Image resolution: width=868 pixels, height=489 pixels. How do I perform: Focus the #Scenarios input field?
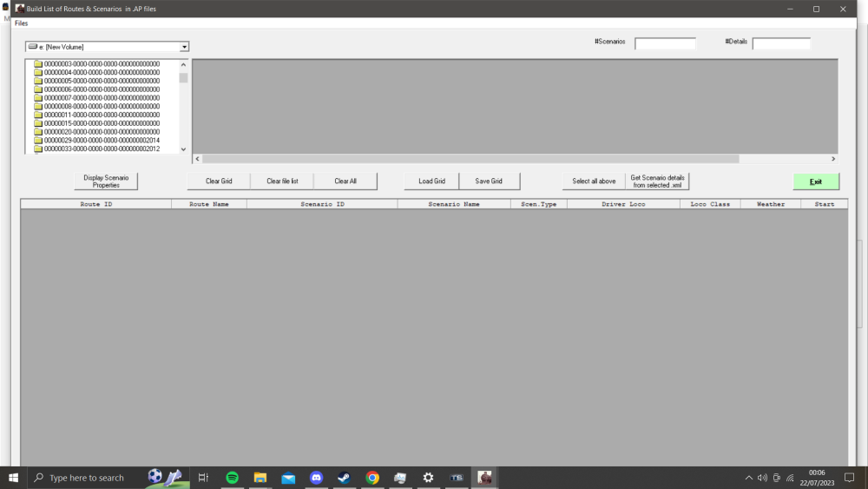click(x=665, y=43)
